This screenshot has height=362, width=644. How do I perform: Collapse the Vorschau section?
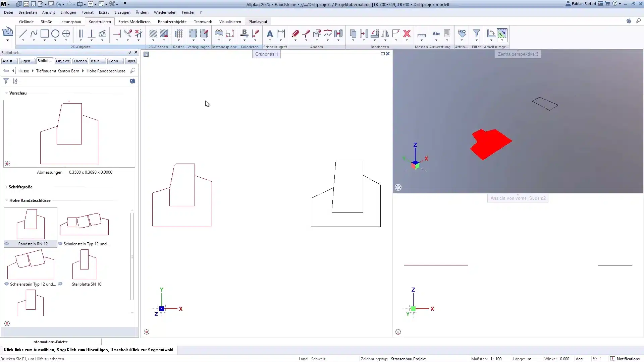point(6,93)
